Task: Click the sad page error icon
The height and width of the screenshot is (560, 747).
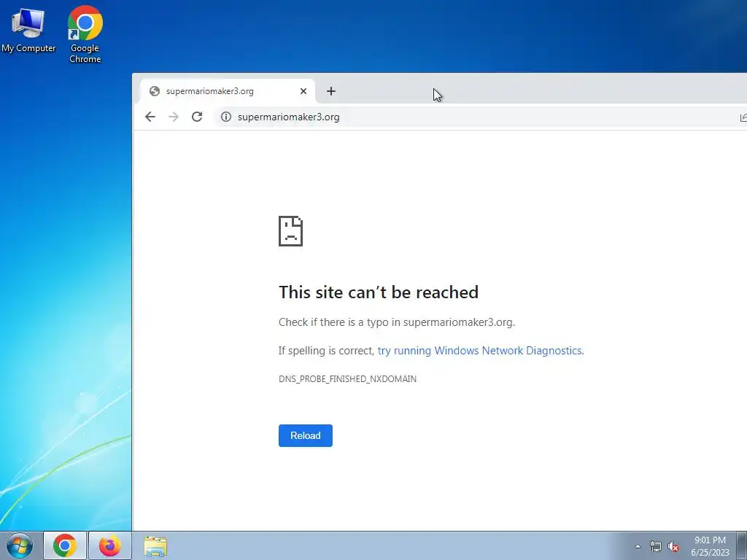Action: click(290, 231)
